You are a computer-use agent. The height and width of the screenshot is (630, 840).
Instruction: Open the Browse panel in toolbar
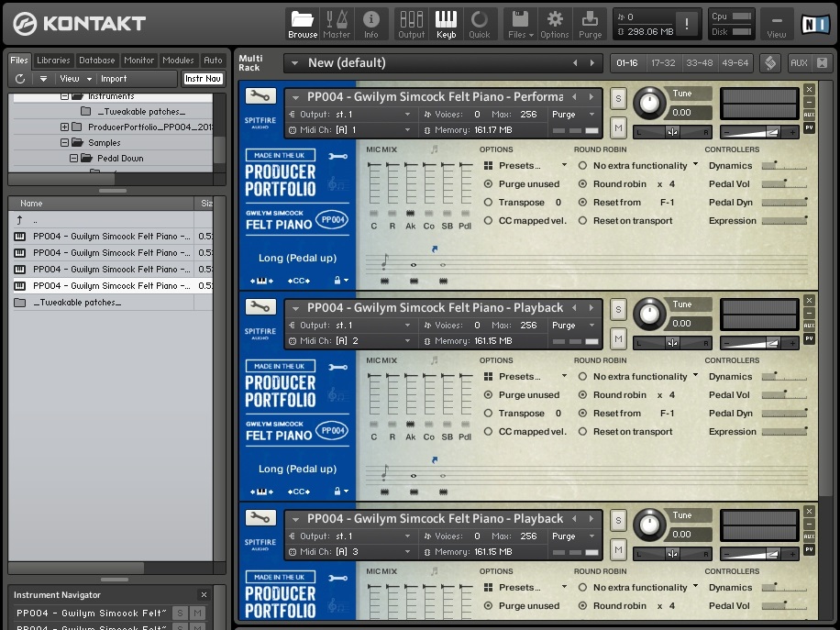(x=303, y=25)
